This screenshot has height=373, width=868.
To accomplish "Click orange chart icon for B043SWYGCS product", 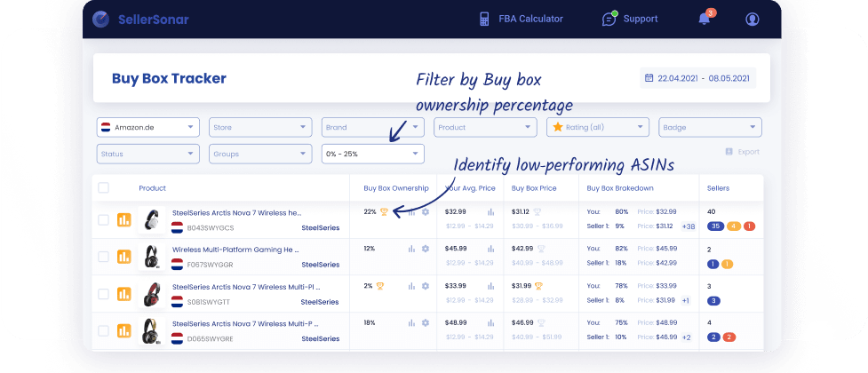I will click(x=123, y=219).
